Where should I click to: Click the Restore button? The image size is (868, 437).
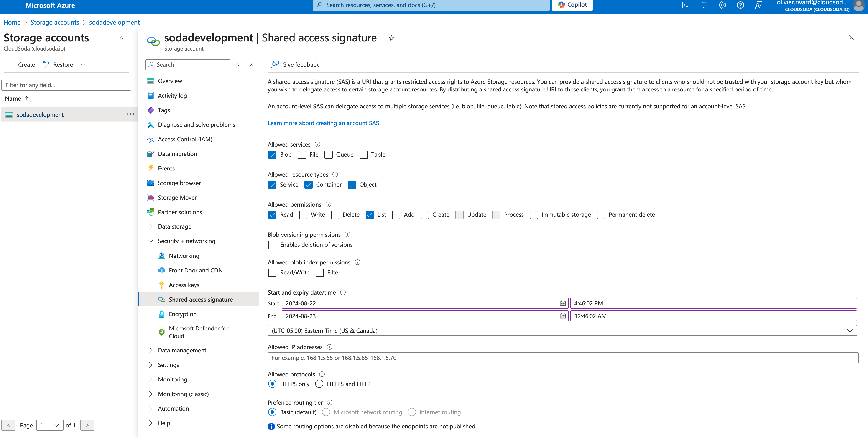58,64
